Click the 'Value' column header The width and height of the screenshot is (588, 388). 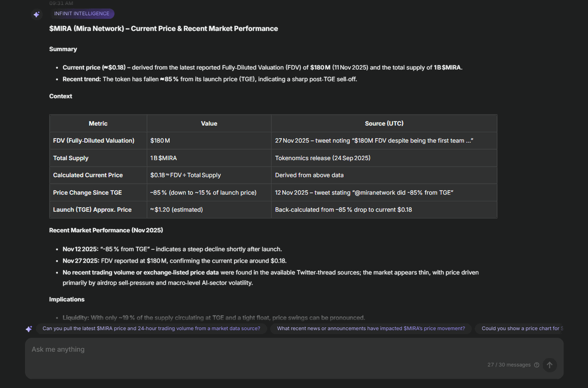point(209,123)
